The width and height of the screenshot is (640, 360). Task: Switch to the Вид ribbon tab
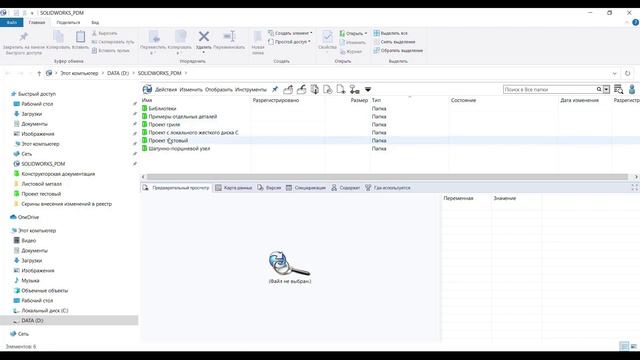pos(95,22)
